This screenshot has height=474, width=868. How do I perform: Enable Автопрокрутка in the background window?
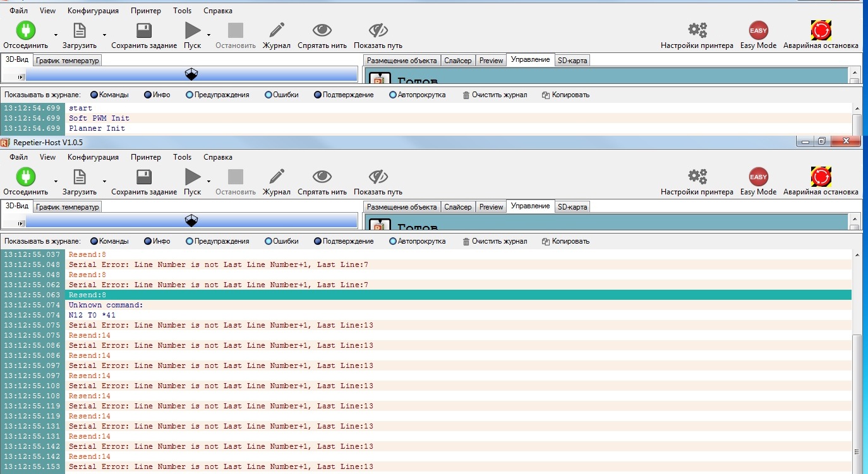click(x=418, y=95)
